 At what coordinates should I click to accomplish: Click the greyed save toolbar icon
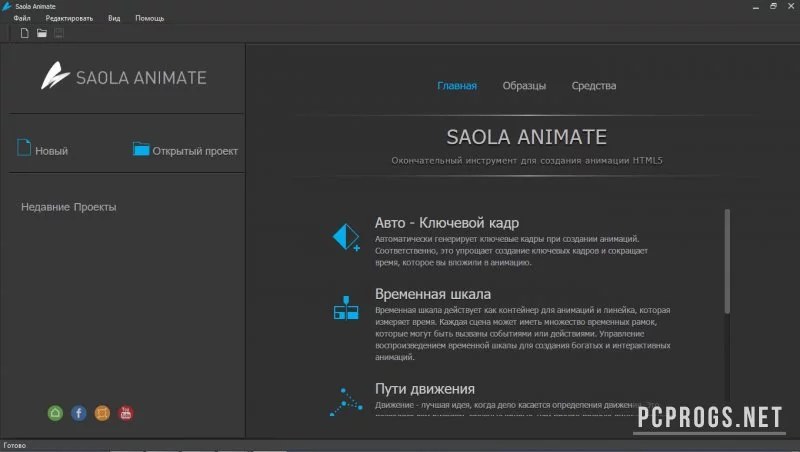59,33
